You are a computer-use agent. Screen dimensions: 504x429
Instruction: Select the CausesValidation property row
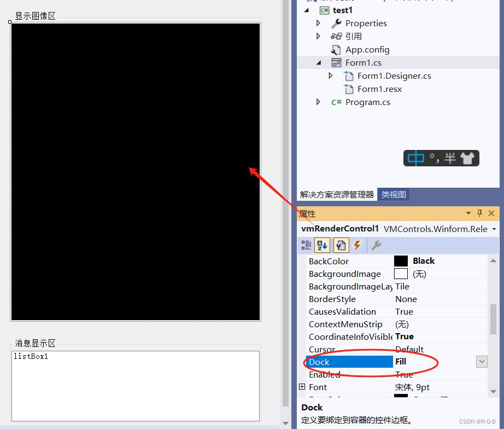398,311
